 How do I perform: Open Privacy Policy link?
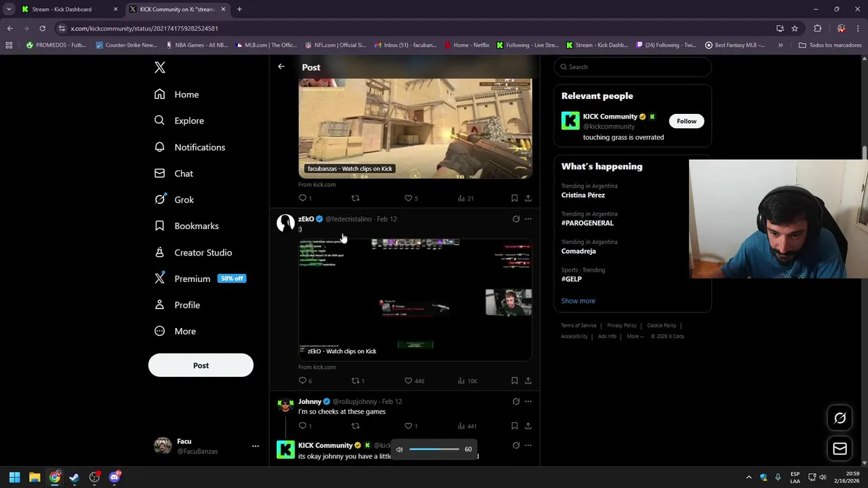click(x=622, y=325)
